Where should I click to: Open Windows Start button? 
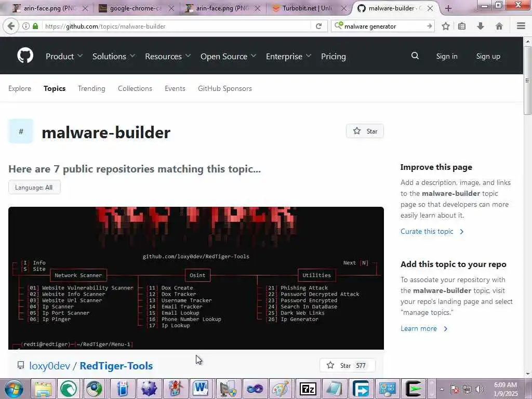[x=14, y=389]
